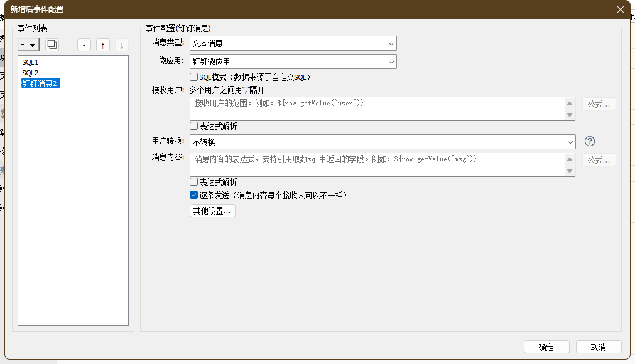Select SQL1 in the event list
This screenshot has height=364, width=635.
tap(31, 63)
